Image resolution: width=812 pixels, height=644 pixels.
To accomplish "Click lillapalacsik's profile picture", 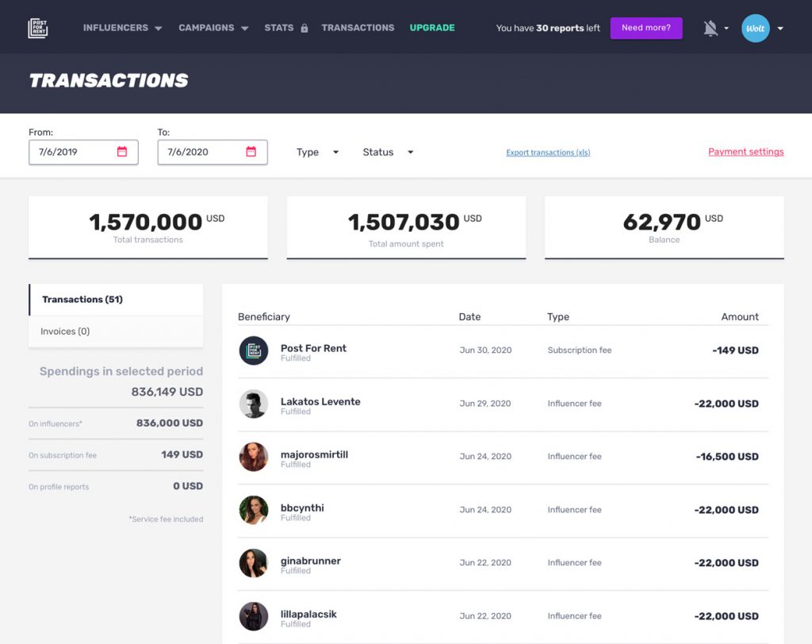I will [x=253, y=616].
